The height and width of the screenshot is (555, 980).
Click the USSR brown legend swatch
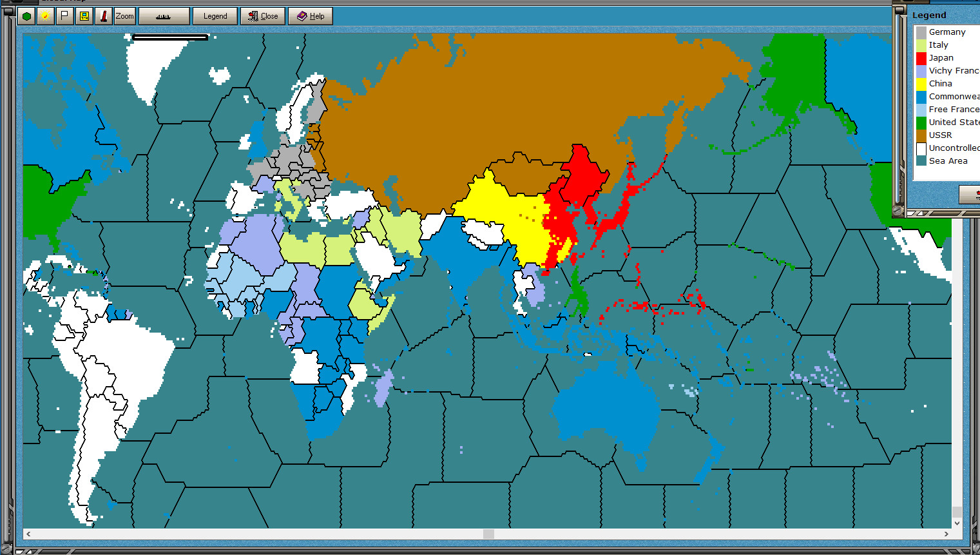pos(921,135)
